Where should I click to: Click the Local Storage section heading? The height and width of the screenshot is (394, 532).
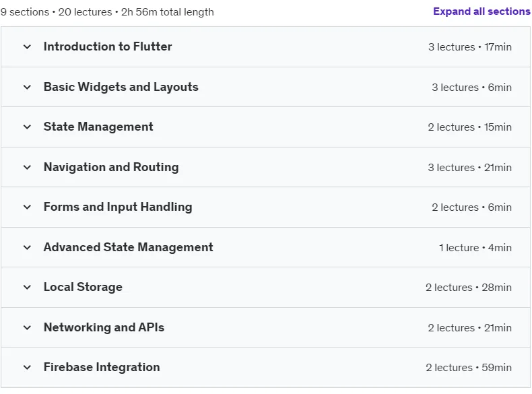[x=83, y=287]
